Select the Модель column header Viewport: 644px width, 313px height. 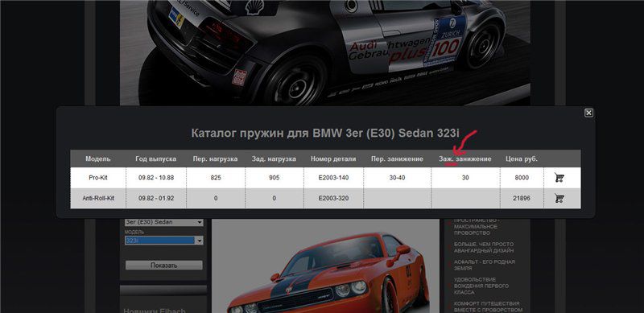point(97,159)
